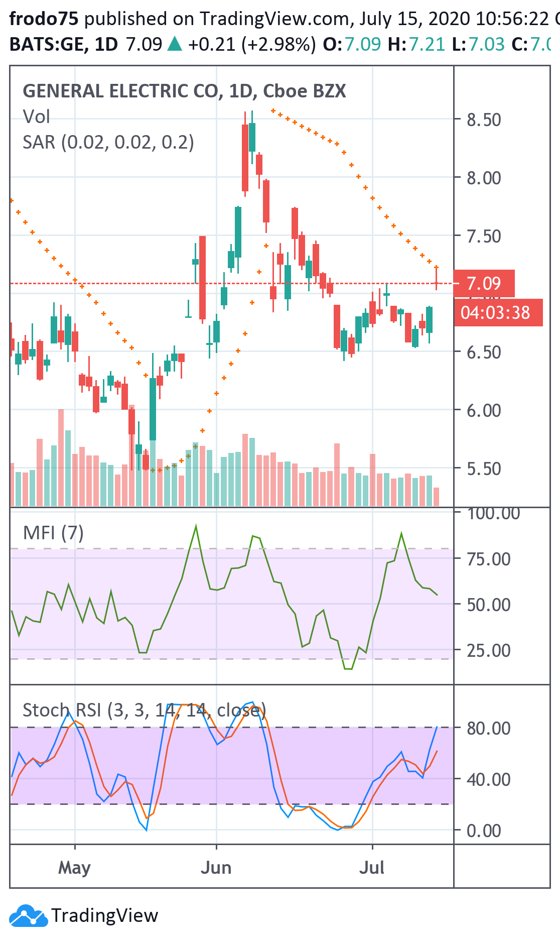
Task: Click the 04:03:38 countdown timer label
Action: click(498, 312)
